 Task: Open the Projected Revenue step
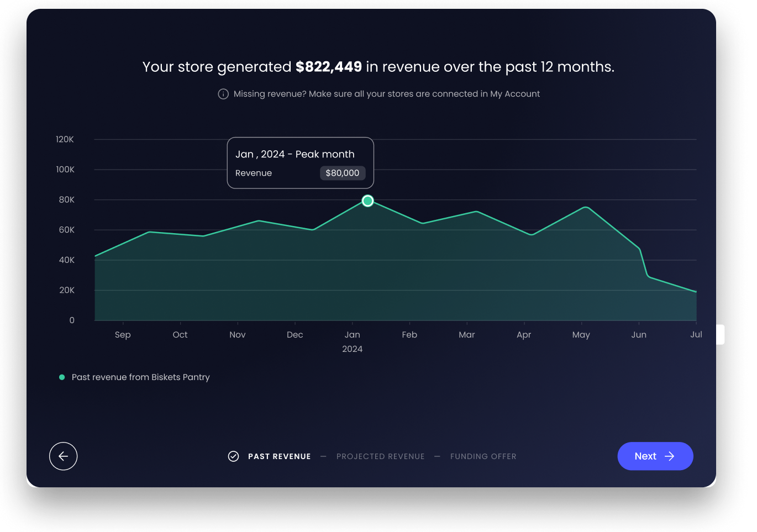(381, 456)
